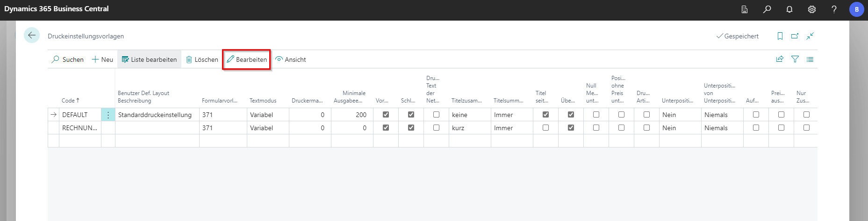Click the help question mark icon
This screenshot has height=221, width=868.
pyautogui.click(x=834, y=9)
